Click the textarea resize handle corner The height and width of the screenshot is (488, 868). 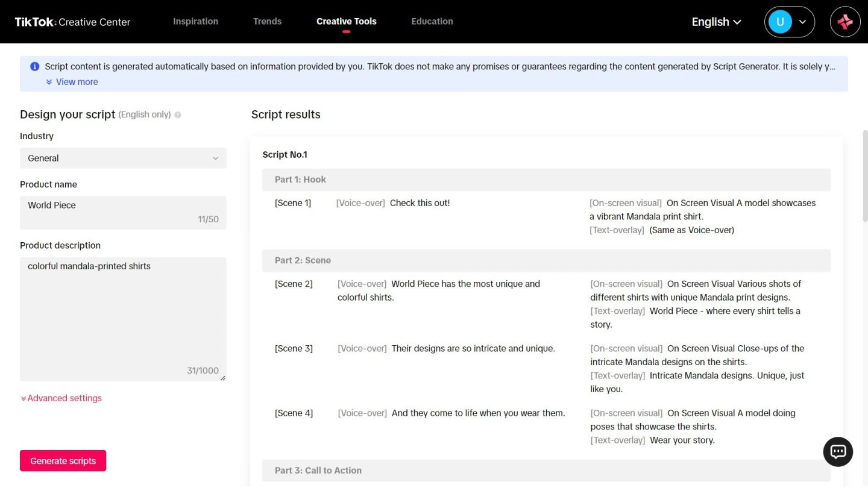click(222, 378)
